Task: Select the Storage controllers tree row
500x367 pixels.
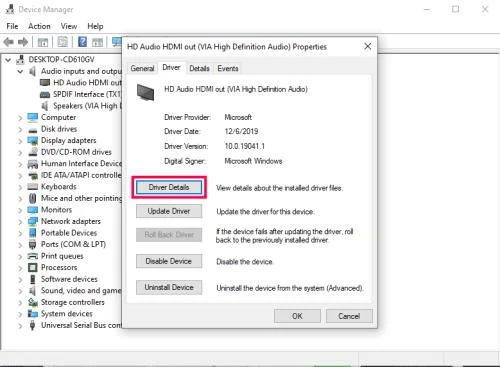Action: 66,302
